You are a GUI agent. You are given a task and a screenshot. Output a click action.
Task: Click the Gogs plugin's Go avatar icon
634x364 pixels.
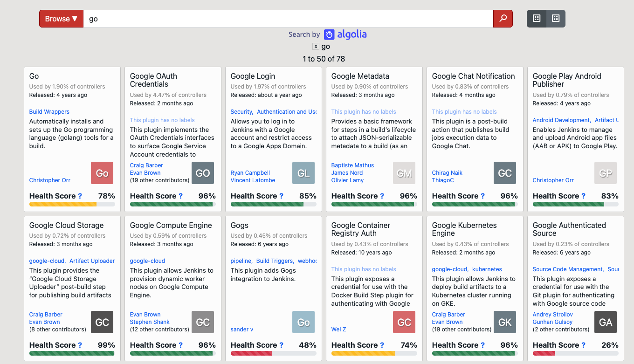coord(303,322)
